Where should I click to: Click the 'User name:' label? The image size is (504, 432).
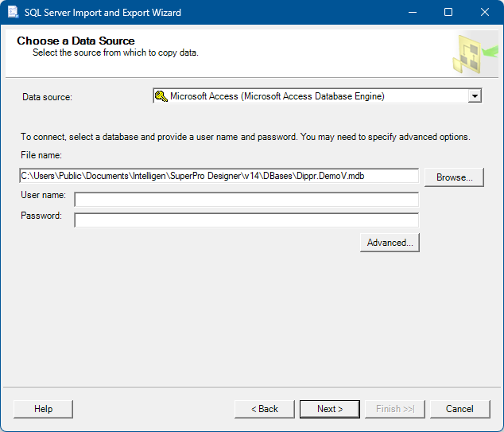click(43, 195)
